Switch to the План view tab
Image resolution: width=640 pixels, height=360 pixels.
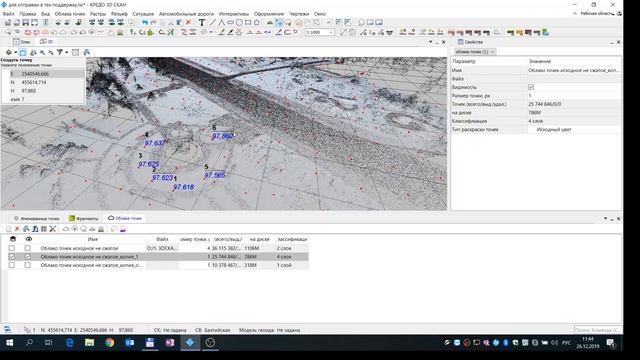[x=22, y=42]
